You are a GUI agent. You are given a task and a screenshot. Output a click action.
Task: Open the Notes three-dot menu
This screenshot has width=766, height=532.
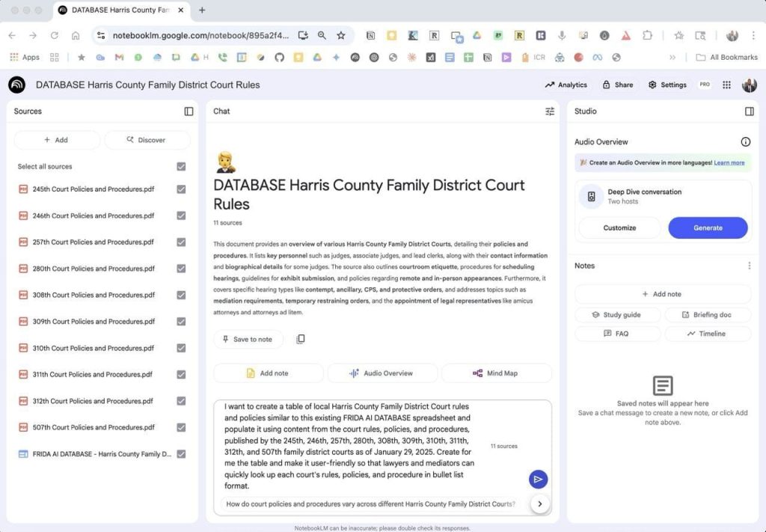749,266
